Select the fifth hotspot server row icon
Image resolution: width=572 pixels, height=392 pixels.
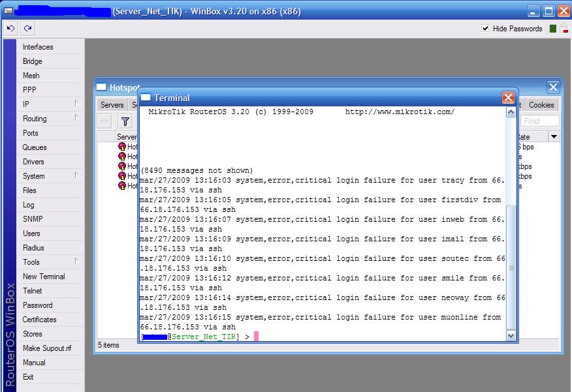point(122,186)
